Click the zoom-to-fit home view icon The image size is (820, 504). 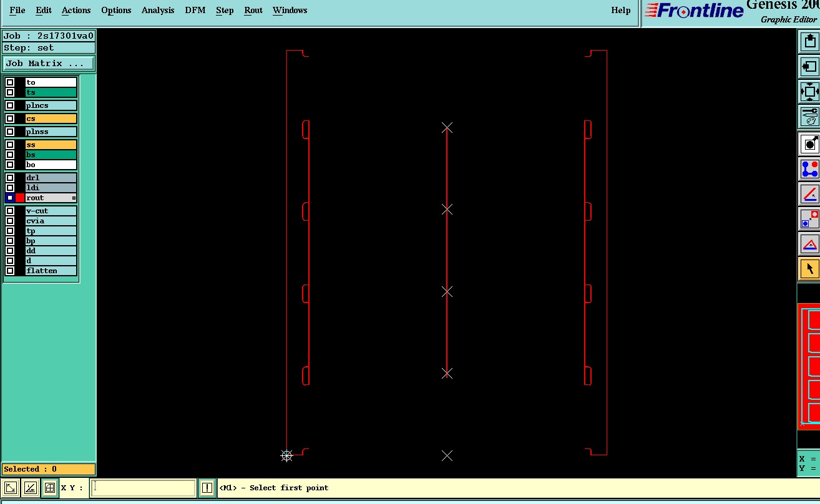click(810, 92)
